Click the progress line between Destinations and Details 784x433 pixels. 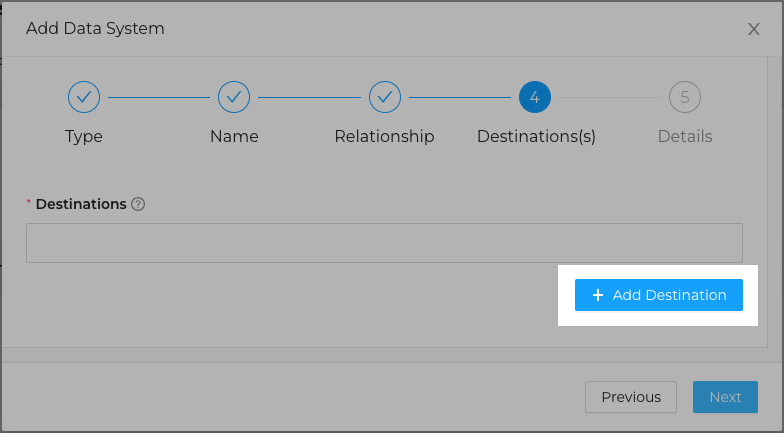click(x=610, y=98)
